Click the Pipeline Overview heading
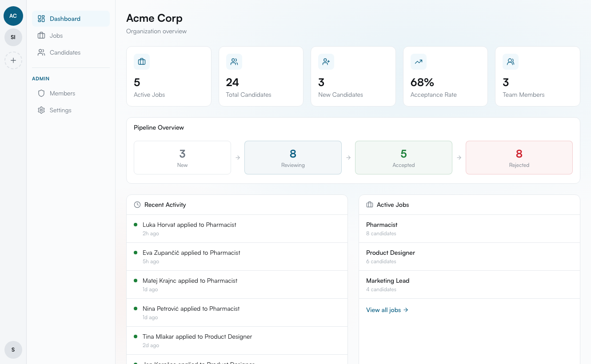The width and height of the screenshot is (591, 364). click(159, 127)
